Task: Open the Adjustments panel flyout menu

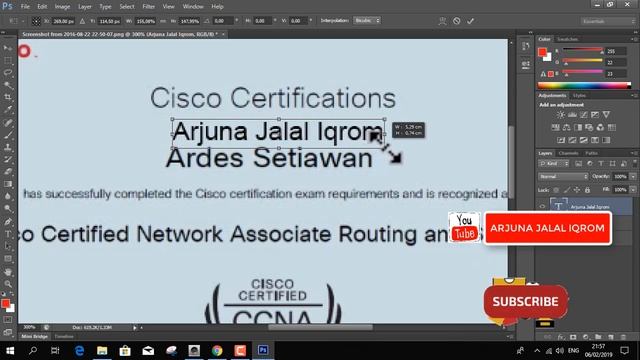Action: [634, 96]
